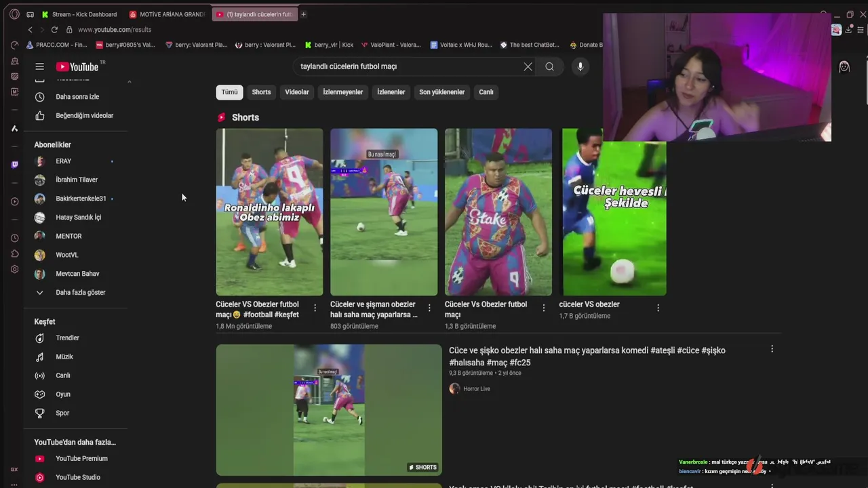The height and width of the screenshot is (488, 868).
Task: Select the Canlı filter chip
Action: [486, 92]
